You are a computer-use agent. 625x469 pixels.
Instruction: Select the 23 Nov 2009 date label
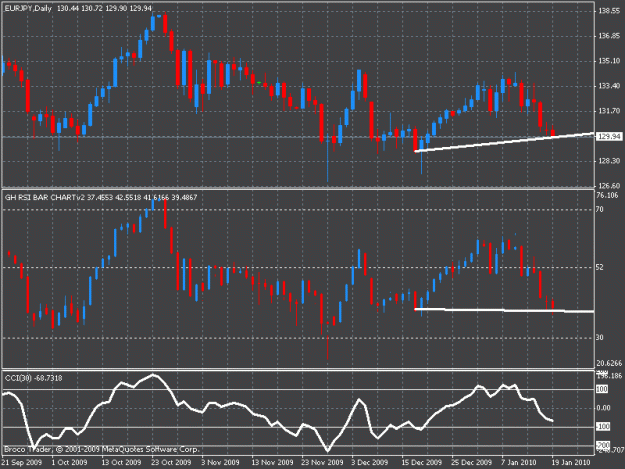coord(322,462)
